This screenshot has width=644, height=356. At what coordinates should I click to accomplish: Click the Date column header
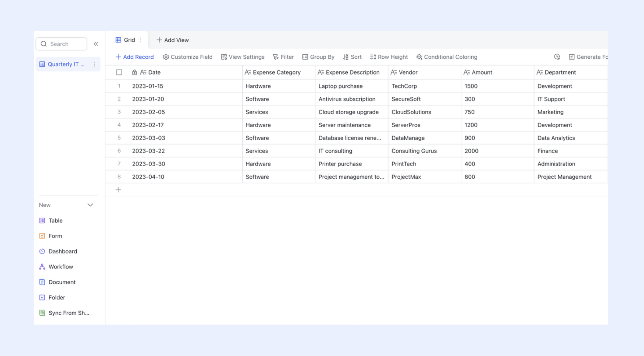coord(186,72)
